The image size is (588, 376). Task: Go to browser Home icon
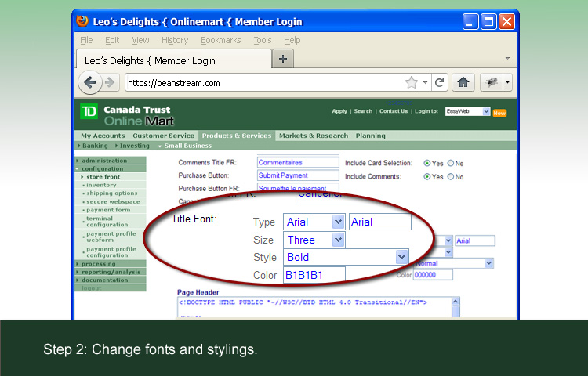(x=463, y=82)
